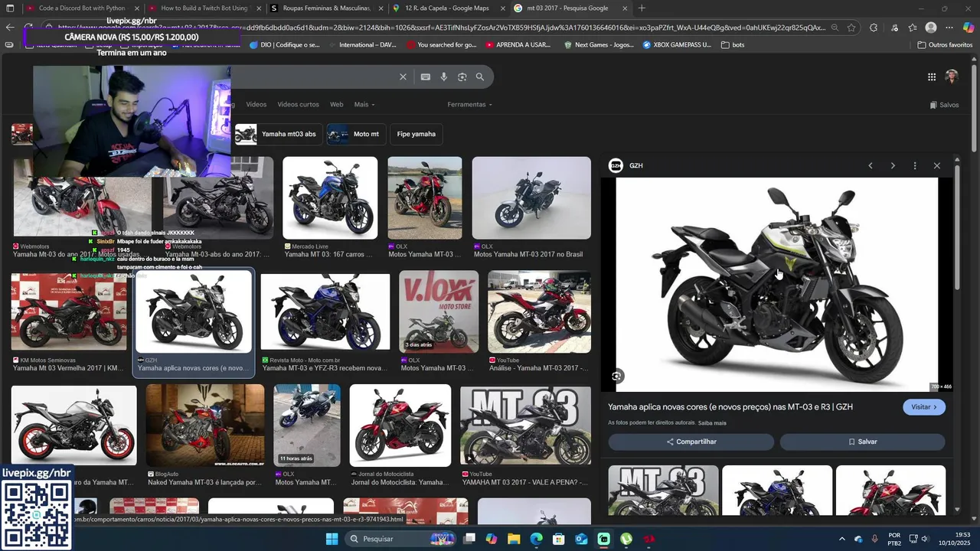Screen dimensions: 980x551
Task: Open the Saiba mais link
Action: (x=712, y=423)
